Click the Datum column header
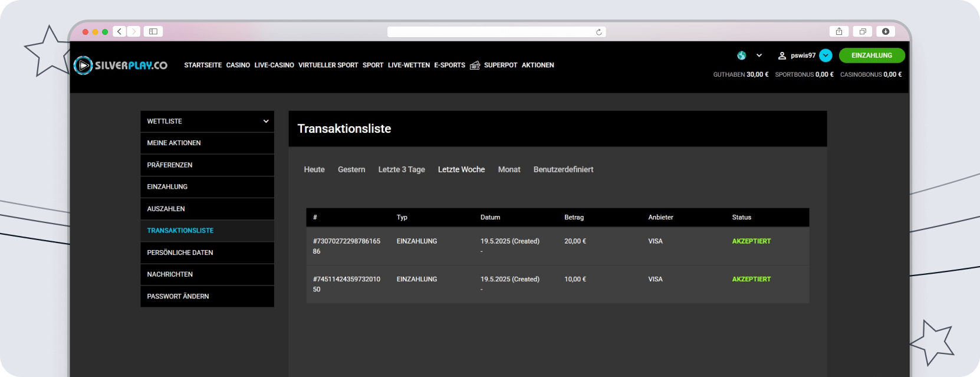 coord(490,217)
